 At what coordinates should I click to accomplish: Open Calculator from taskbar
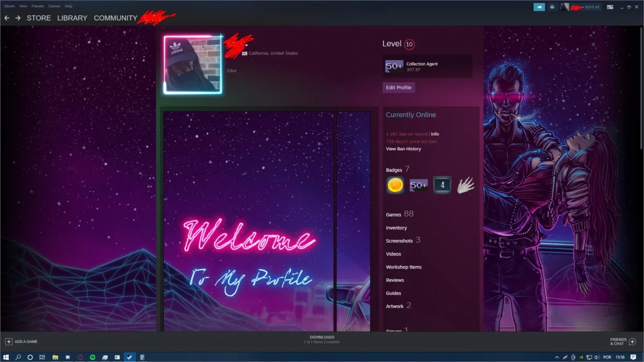click(142, 357)
